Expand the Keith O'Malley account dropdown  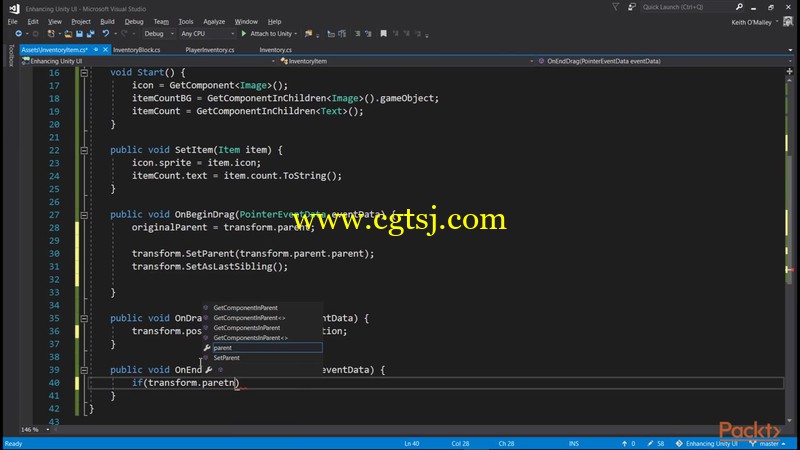777,22
